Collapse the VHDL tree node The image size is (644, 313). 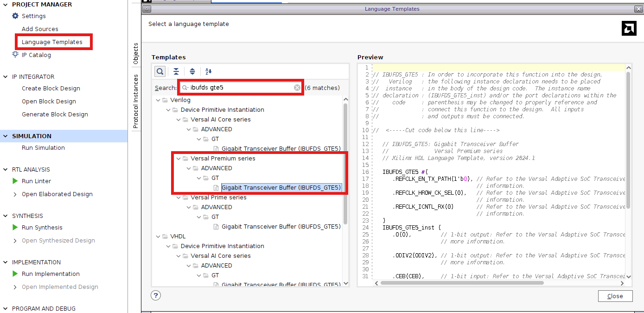(158, 236)
